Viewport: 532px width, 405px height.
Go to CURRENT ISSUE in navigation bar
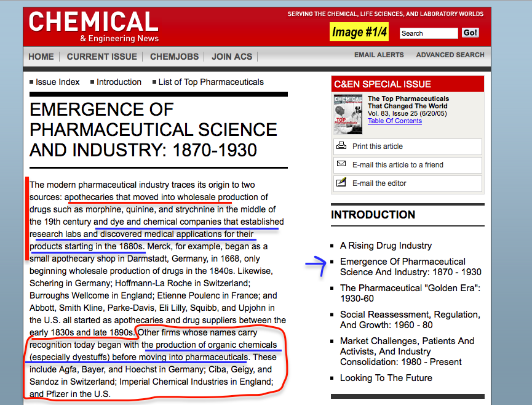(x=102, y=57)
